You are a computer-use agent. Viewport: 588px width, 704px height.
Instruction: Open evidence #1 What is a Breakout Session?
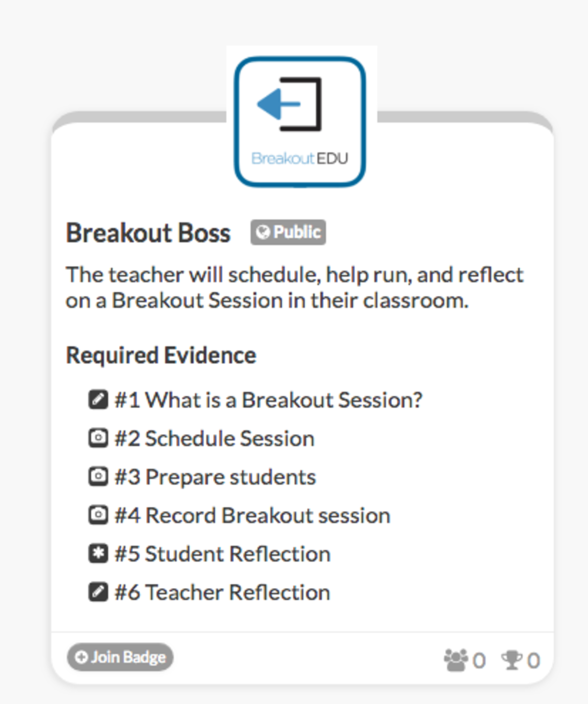(x=268, y=400)
